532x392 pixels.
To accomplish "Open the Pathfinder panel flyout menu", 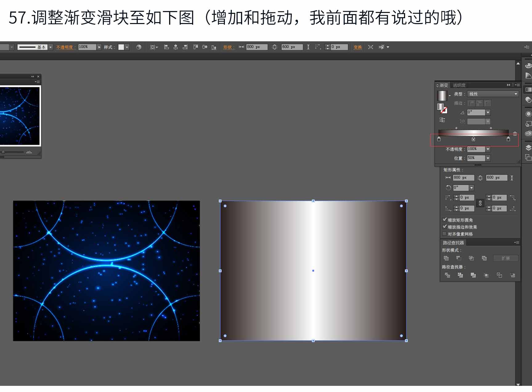I will point(517,243).
